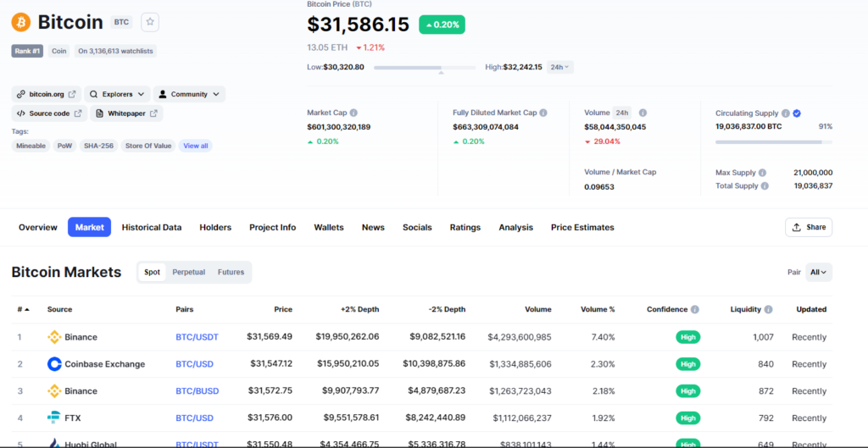Open the Community dropdown
Viewport: 868px width, 448px height.
tap(189, 94)
